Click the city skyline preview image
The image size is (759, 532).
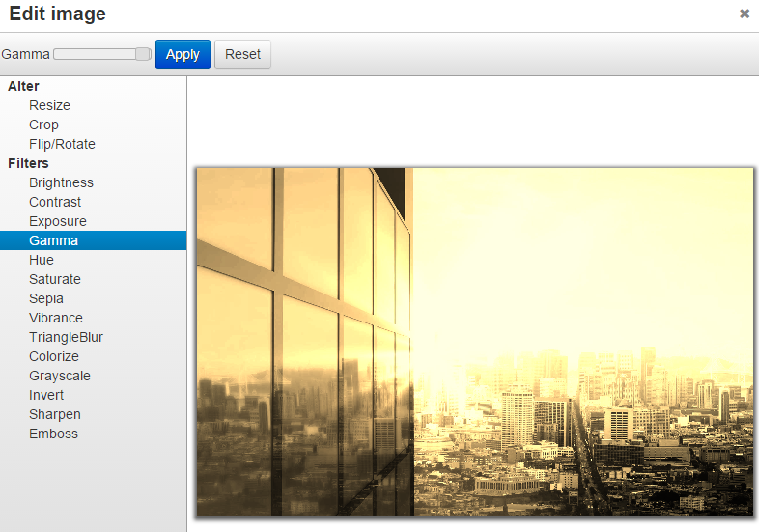pyautogui.click(x=474, y=342)
